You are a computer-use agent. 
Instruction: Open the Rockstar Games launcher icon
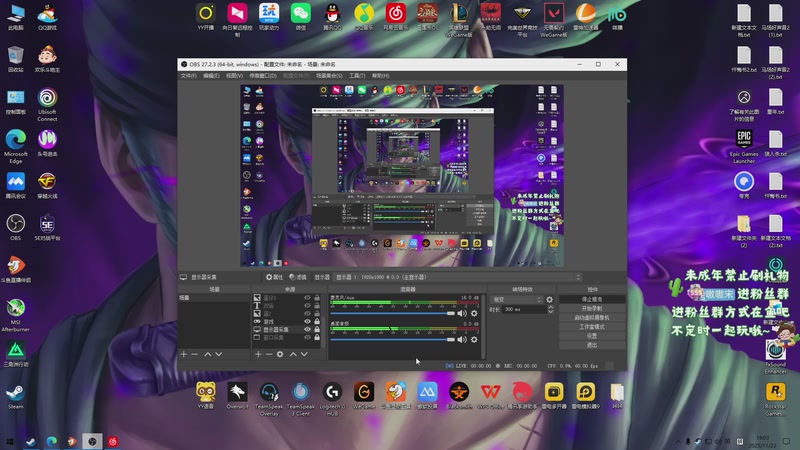(776, 399)
